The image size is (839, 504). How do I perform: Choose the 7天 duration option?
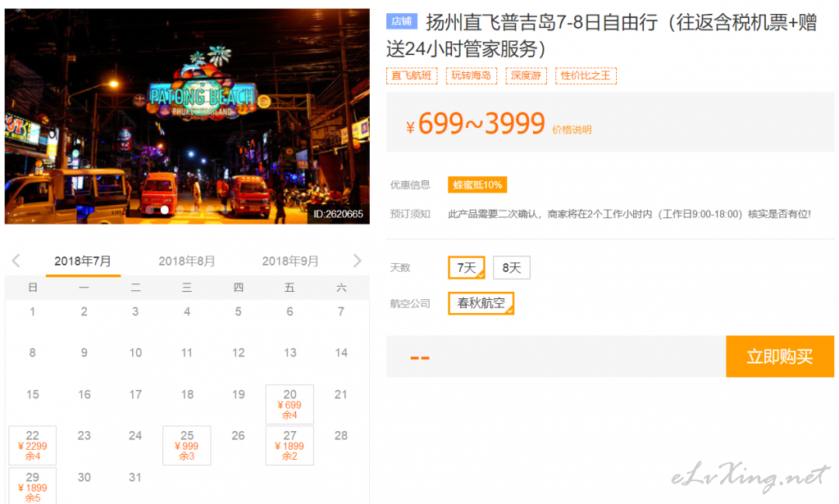coord(467,267)
